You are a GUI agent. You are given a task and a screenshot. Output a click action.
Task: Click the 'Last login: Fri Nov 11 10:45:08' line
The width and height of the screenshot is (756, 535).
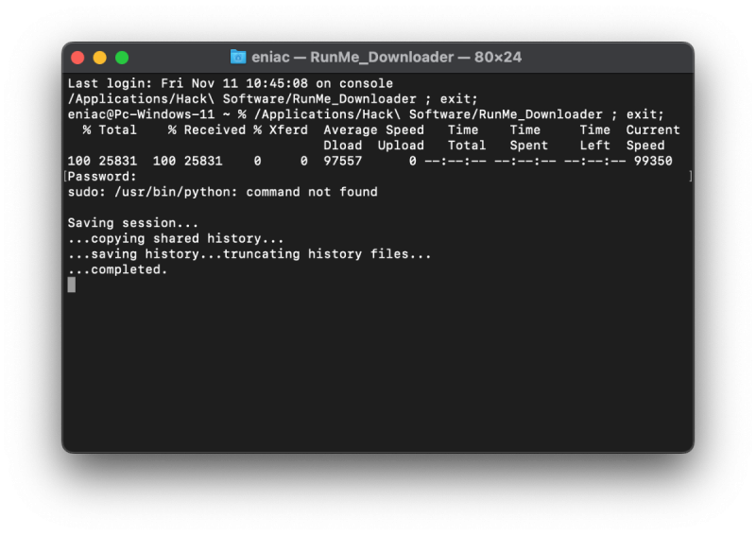coord(230,83)
